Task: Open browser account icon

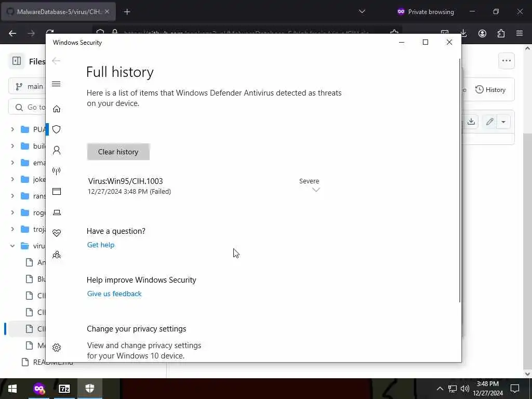Action: tap(482, 33)
